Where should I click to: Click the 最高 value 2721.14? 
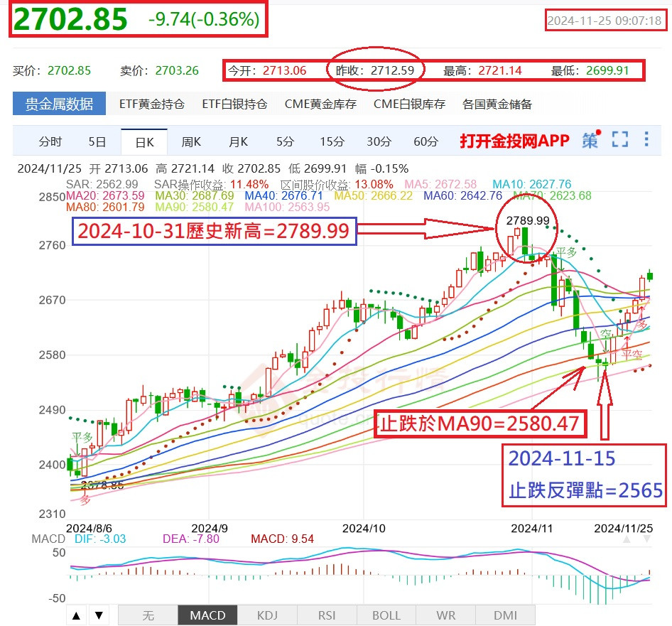(500, 70)
